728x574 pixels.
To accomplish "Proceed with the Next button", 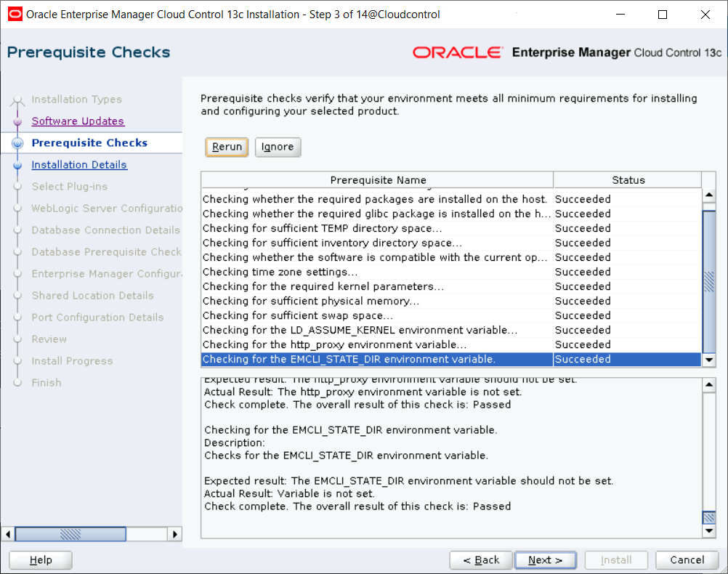I will click(546, 560).
